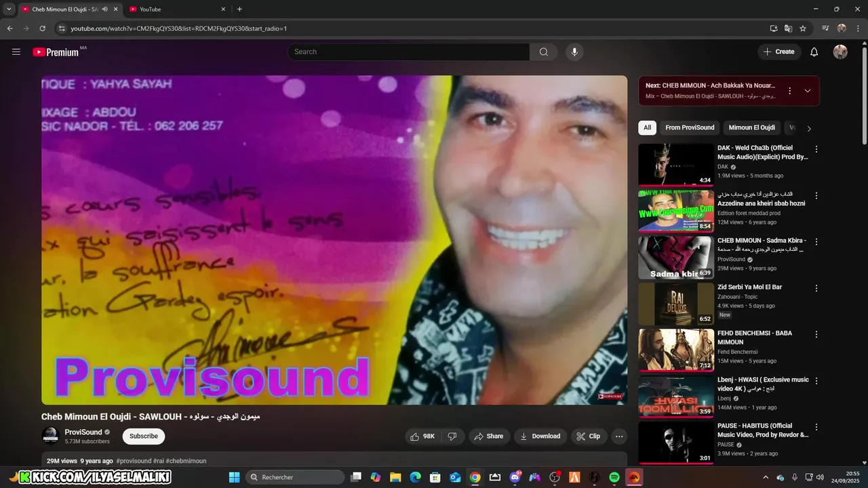Screen dimensions: 868x488
Task: Click the search magnifier button
Action: point(543,52)
